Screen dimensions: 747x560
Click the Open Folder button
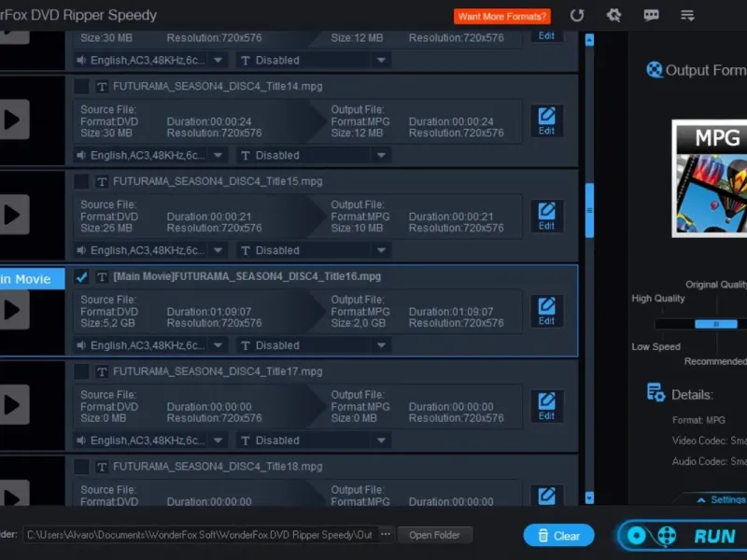434,535
